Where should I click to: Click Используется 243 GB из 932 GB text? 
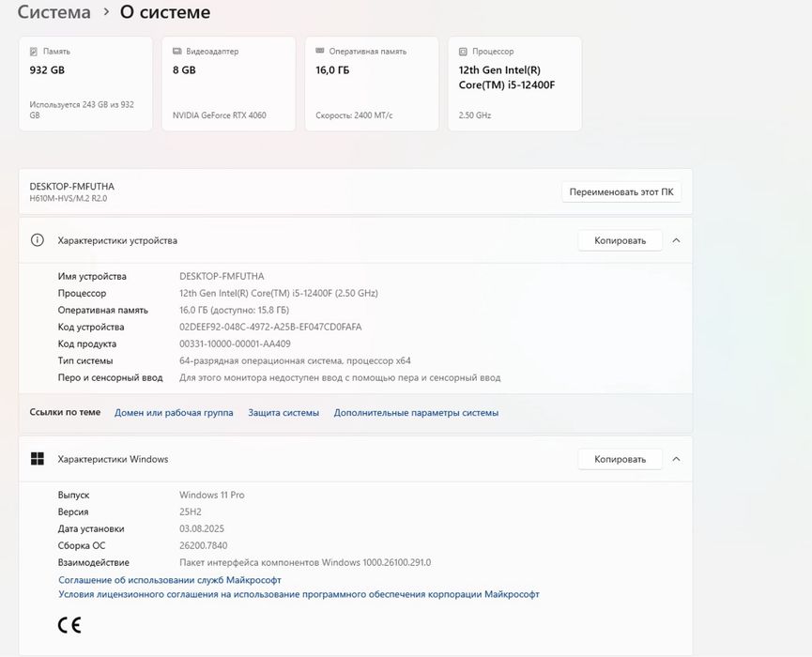82,110
